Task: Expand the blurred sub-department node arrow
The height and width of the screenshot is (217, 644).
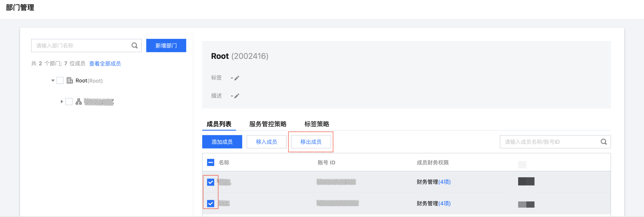Action: click(x=62, y=102)
